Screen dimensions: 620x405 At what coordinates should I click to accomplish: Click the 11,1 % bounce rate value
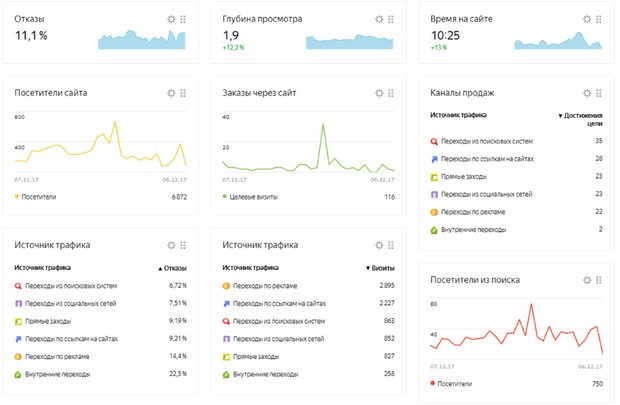click(x=31, y=36)
